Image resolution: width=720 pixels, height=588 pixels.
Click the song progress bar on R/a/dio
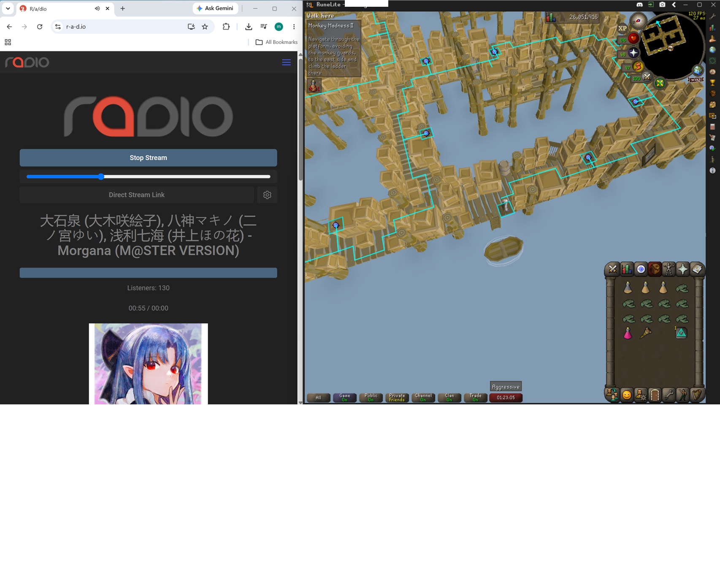[148, 273]
